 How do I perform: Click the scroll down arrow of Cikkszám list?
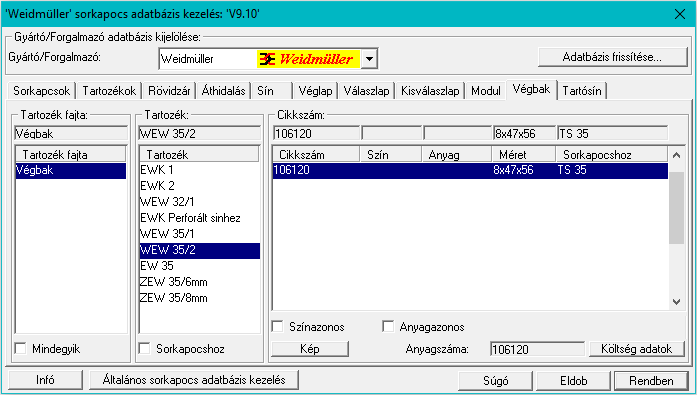[x=677, y=302]
